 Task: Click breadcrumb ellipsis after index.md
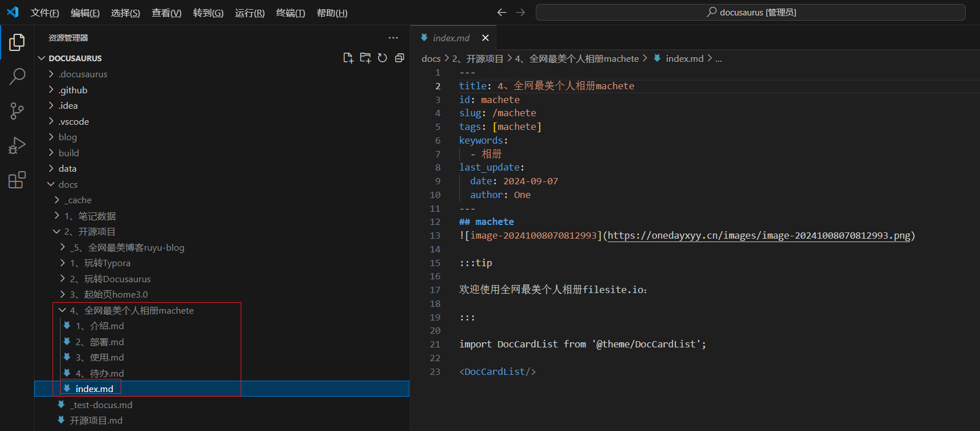coord(719,58)
